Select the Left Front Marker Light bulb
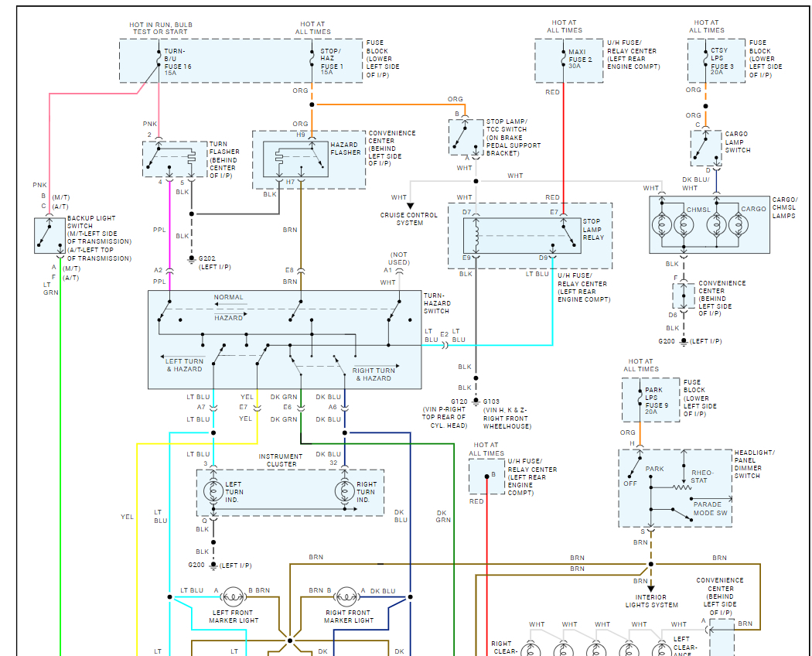 [233, 597]
